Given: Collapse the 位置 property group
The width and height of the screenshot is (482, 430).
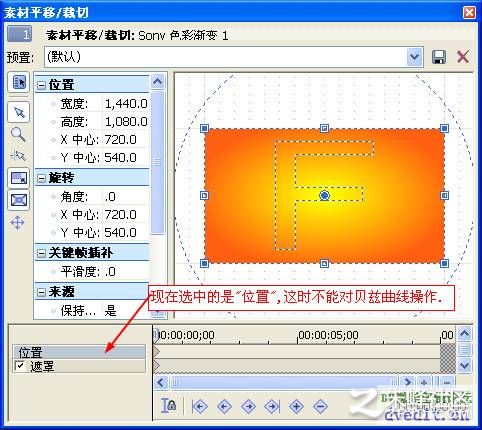Looking at the screenshot, I should pyautogui.click(x=41, y=85).
